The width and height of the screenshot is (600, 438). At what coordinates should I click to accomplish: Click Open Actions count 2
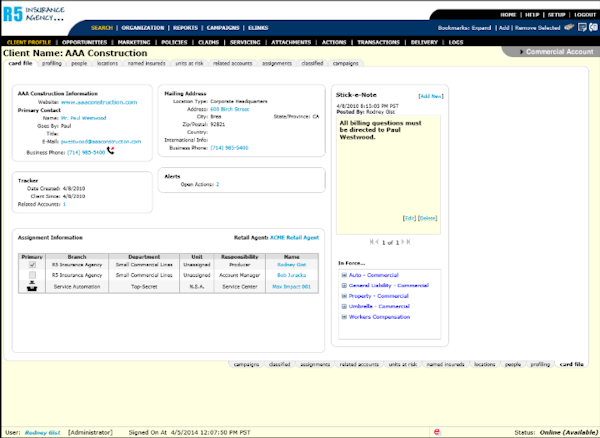(x=217, y=184)
